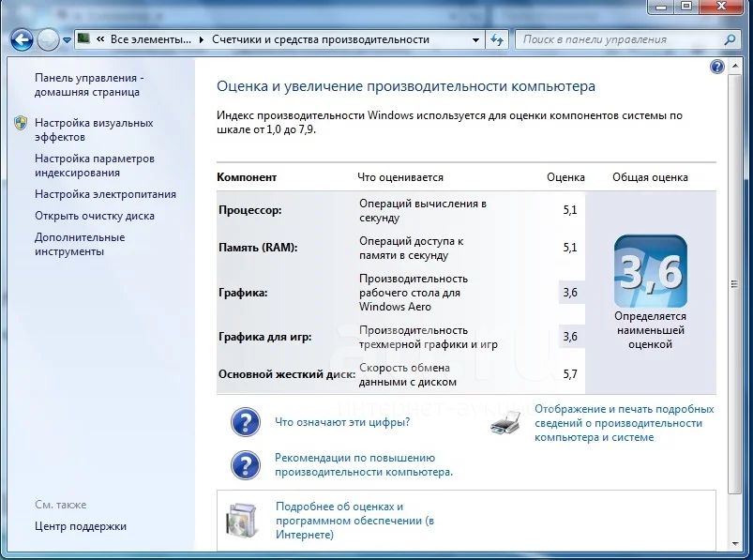Screen dimensions: 753x560
Task: Click in the 'Поиск в панели управления' search field
Action: (x=619, y=39)
